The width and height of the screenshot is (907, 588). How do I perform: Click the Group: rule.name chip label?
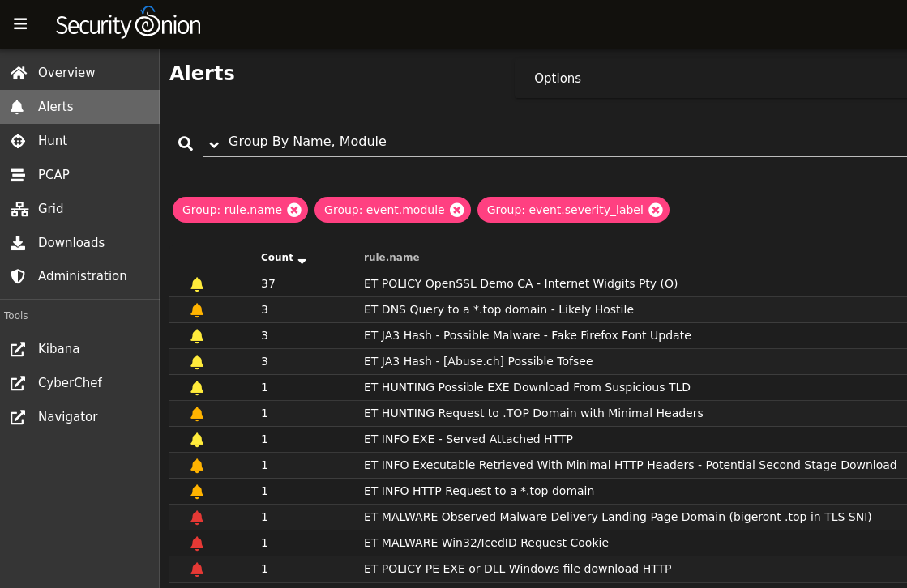tap(232, 210)
